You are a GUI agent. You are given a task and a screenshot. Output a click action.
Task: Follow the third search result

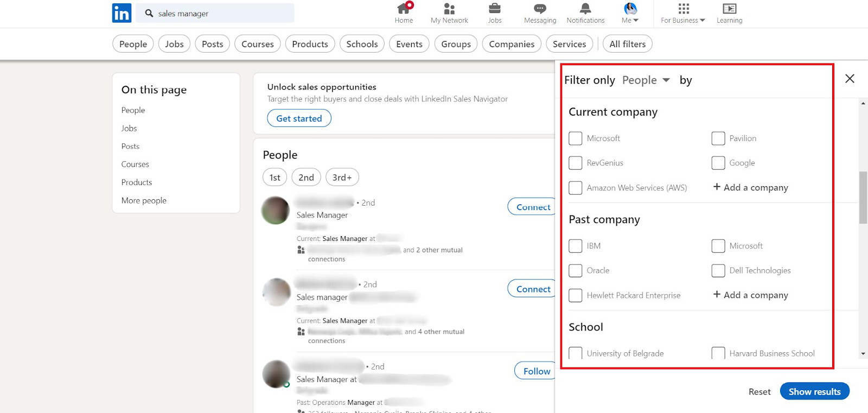point(535,371)
